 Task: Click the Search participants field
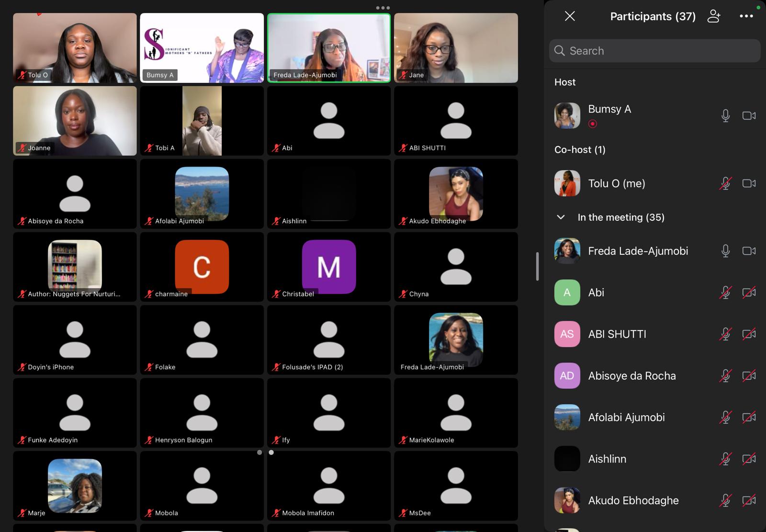(x=654, y=51)
